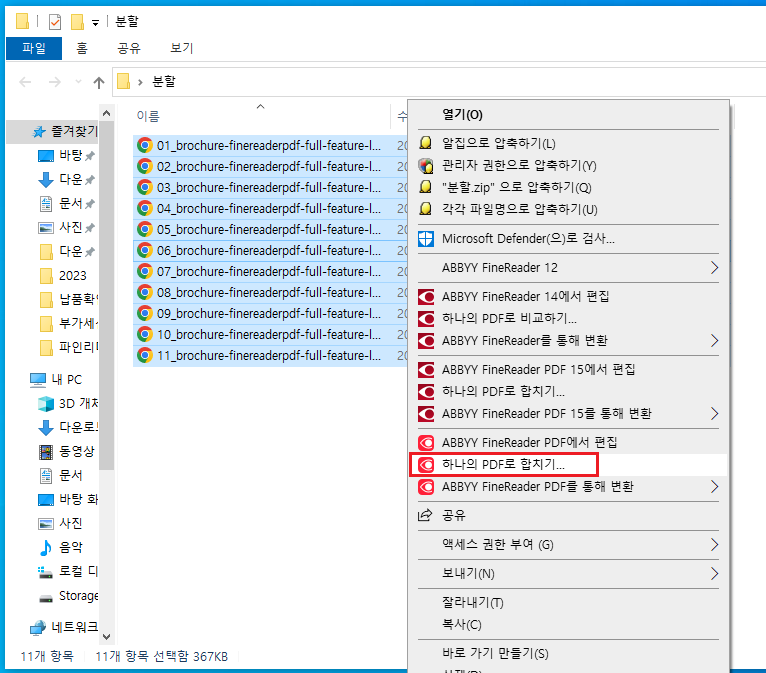
Task: Select the 09_brochure file name
Action: [269, 314]
